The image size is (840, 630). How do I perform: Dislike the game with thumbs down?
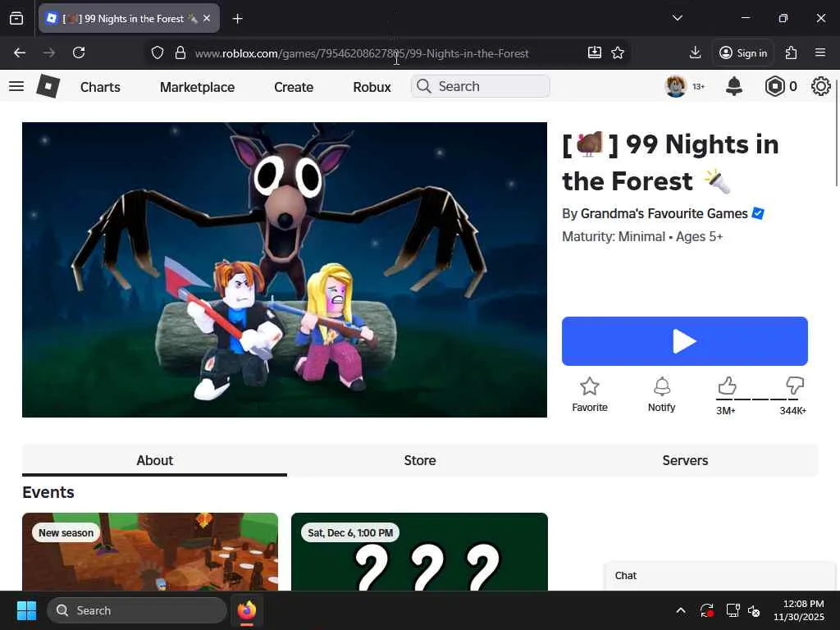[x=795, y=386]
